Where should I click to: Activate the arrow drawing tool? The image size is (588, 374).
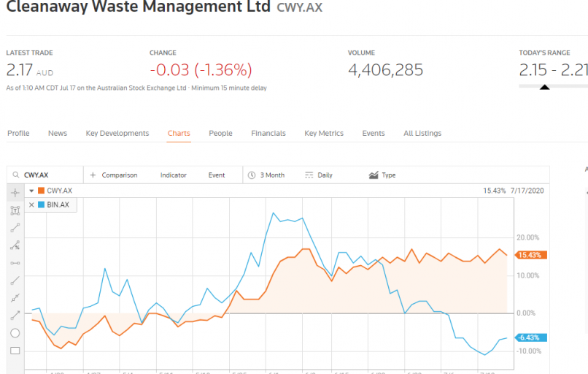click(15, 316)
